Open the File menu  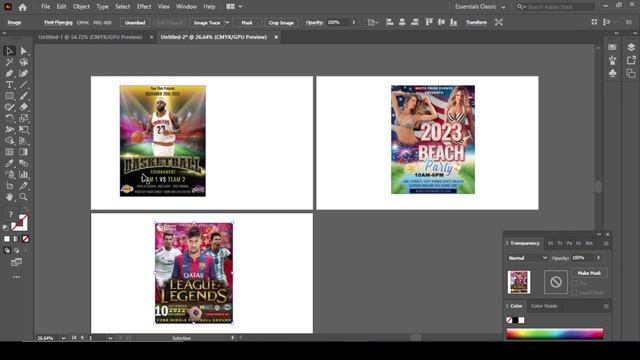click(46, 7)
